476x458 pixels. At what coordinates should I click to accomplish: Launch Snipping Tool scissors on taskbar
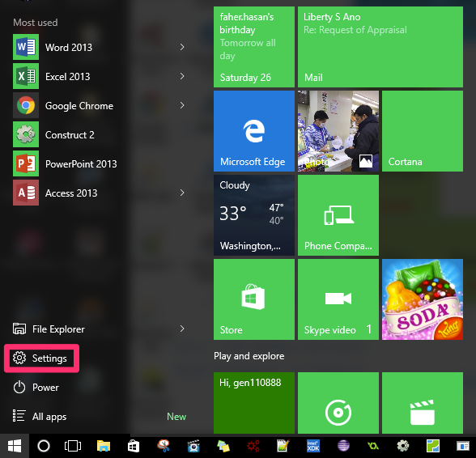click(164, 446)
